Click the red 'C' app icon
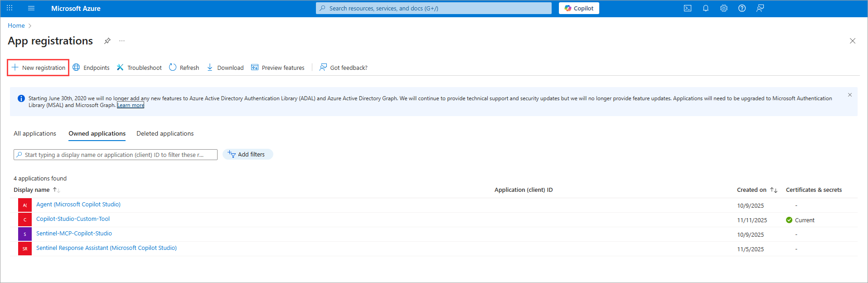The width and height of the screenshot is (868, 283). click(25, 220)
